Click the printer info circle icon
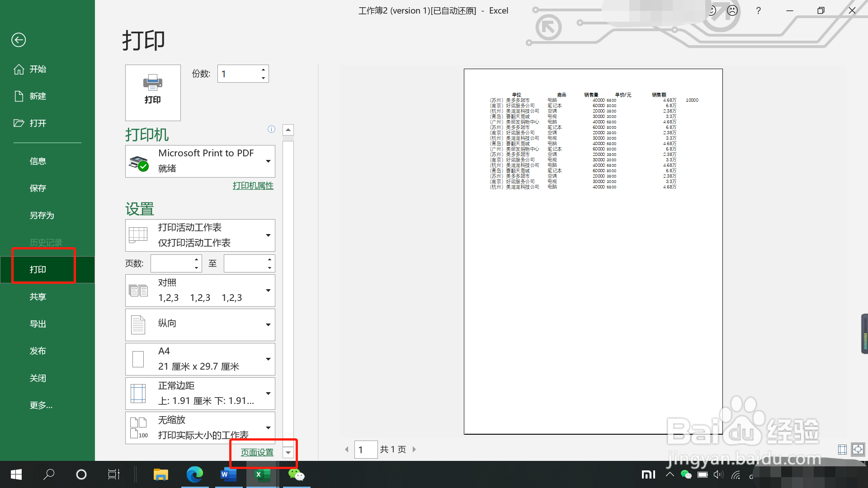This screenshot has height=488, width=868. 271,129
